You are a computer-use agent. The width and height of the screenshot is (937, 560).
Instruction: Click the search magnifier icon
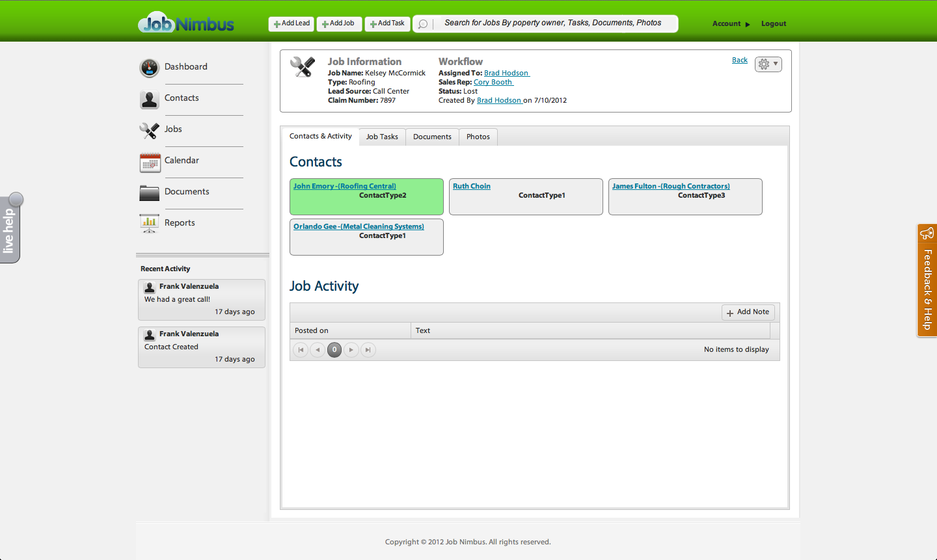(423, 24)
